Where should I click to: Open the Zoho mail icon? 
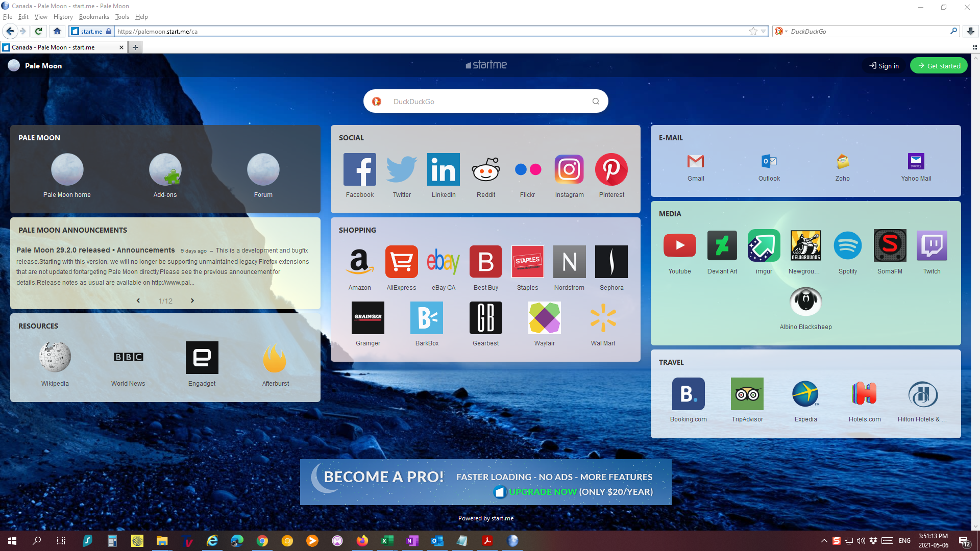(843, 161)
